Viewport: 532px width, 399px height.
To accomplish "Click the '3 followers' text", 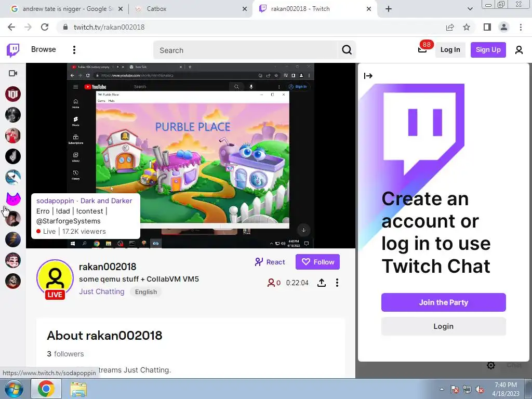I will (65, 354).
